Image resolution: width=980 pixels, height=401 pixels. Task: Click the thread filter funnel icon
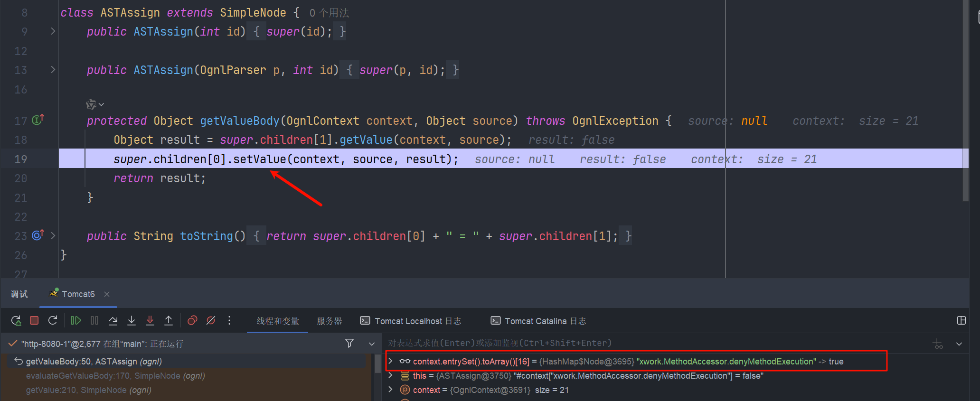tap(349, 343)
